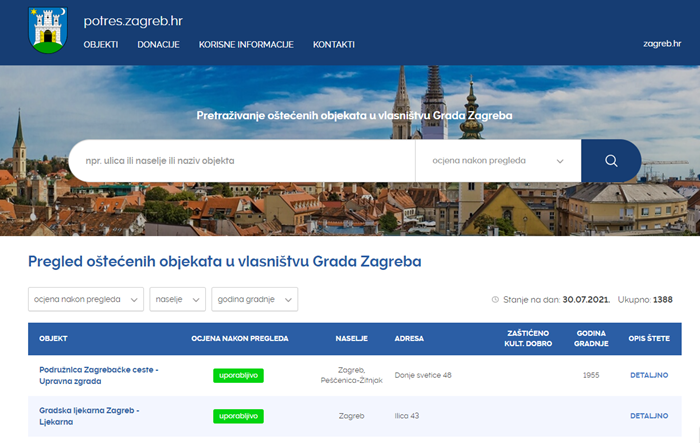
Task: Expand the hero 'ocjena nakon pregleda' dropdown
Action: click(x=498, y=160)
